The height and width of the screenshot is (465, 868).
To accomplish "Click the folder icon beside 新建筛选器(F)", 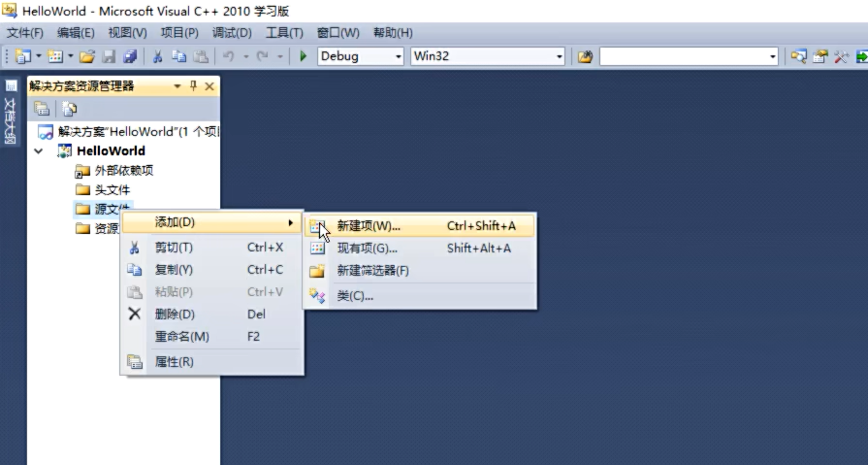I will click(x=317, y=271).
